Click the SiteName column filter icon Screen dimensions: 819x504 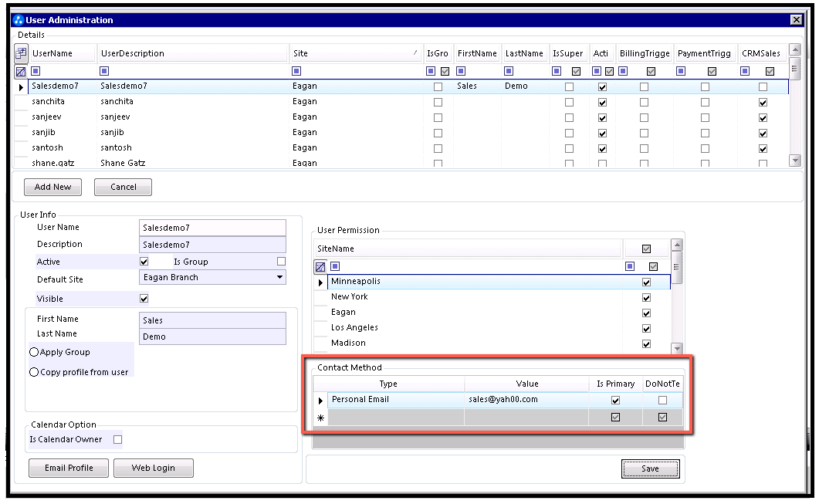pyautogui.click(x=335, y=266)
